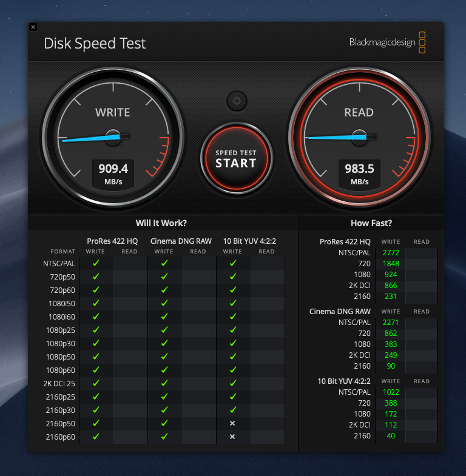Click the Cinema DNG RAW checkmark for 2160p50
The image size is (466, 476).
[x=164, y=423]
